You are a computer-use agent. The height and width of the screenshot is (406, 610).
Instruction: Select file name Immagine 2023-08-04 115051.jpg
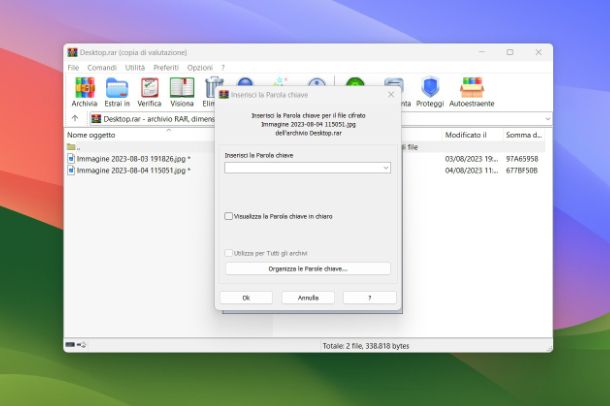[131, 170]
